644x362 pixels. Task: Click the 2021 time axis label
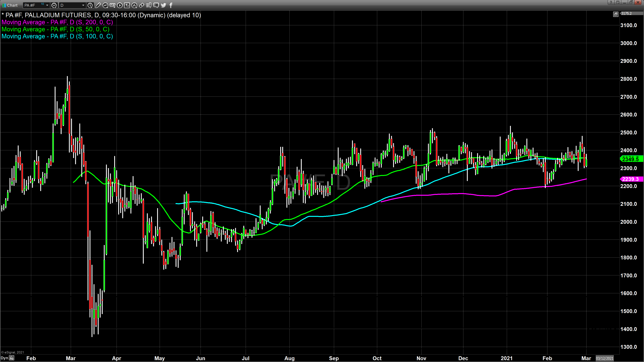506,358
